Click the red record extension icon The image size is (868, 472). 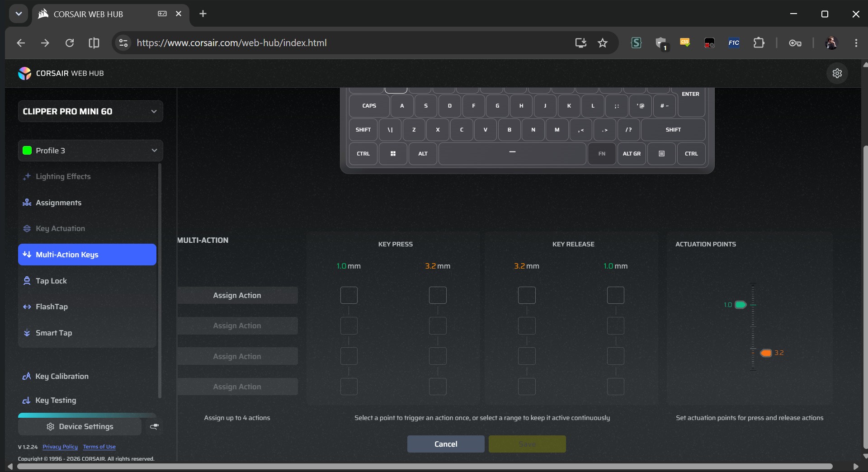(x=709, y=43)
